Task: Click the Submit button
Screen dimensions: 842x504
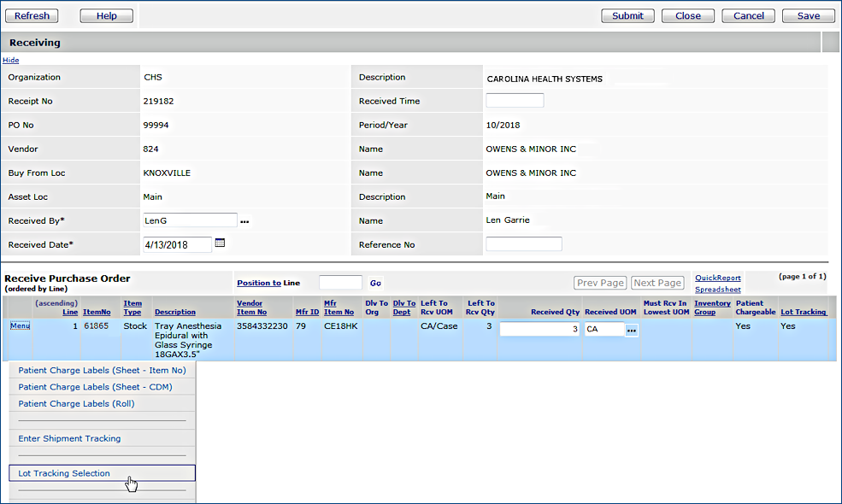Action: coord(627,15)
